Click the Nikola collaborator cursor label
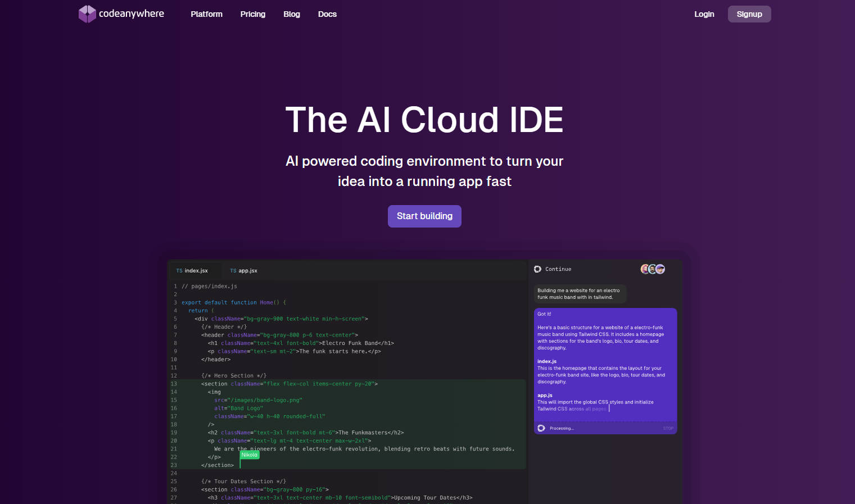The width and height of the screenshot is (855, 504). (x=249, y=455)
